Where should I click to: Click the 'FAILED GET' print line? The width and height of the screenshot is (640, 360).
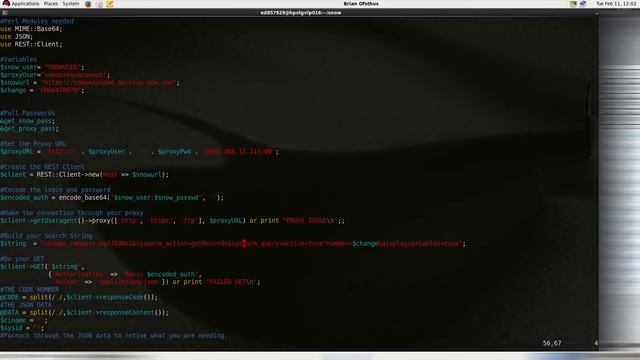tap(157, 282)
